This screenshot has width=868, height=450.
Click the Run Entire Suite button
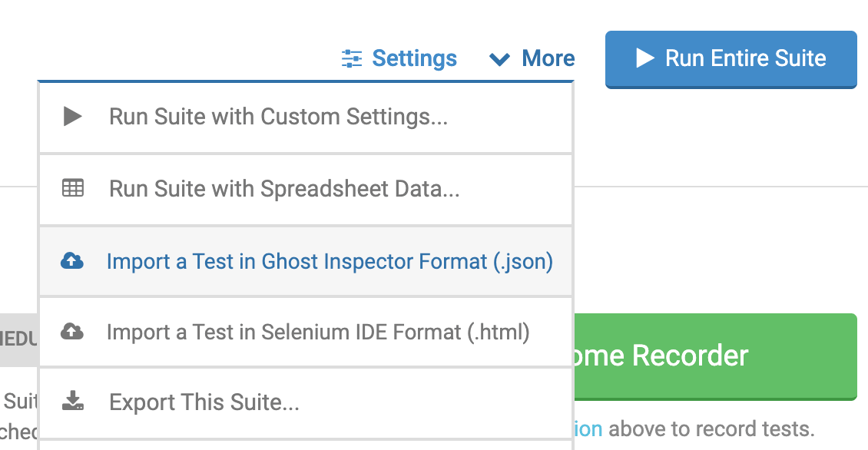point(731,58)
